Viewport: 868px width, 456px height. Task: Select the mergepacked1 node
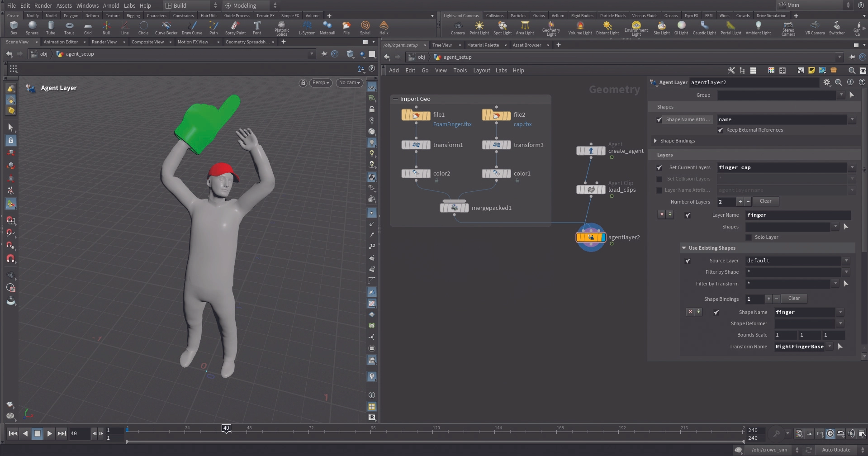click(454, 208)
